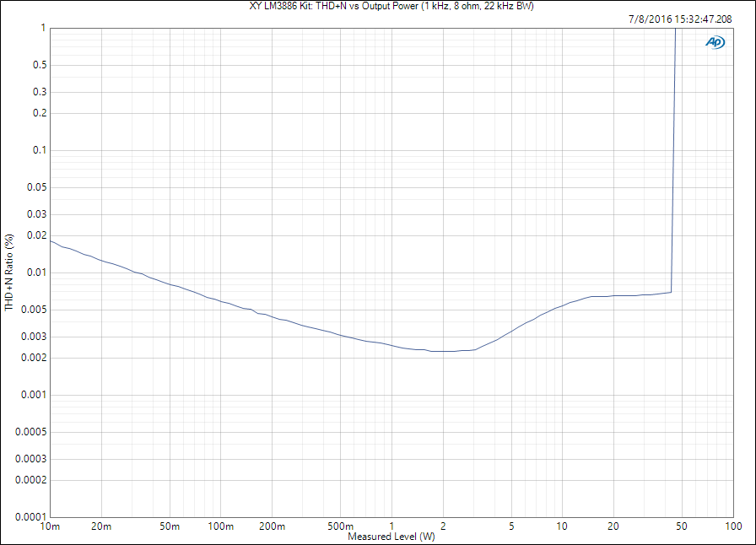Click the AP logo icon in the graph corner

pyautogui.click(x=715, y=42)
